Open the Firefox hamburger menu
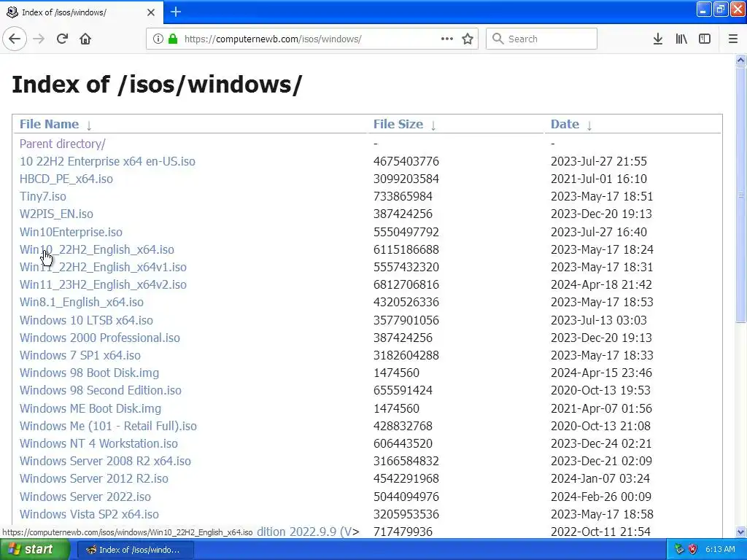 tap(733, 39)
